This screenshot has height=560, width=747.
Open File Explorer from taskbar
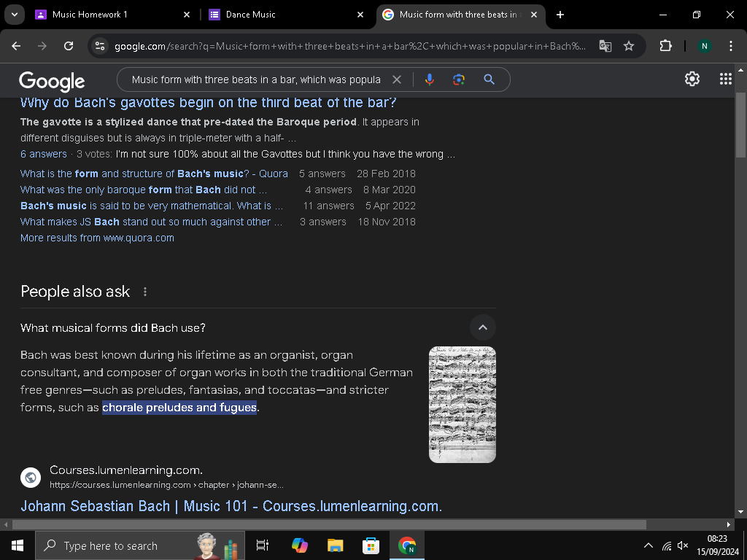coord(336,545)
